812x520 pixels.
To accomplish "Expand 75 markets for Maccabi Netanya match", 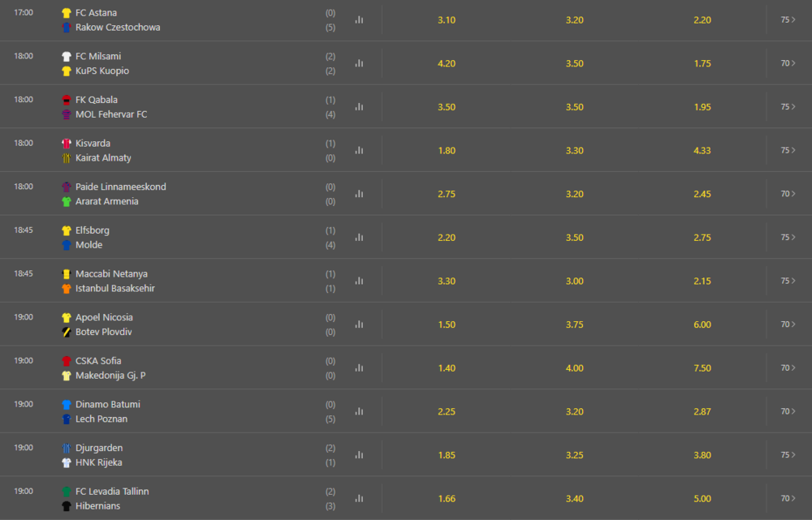I will (788, 281).
